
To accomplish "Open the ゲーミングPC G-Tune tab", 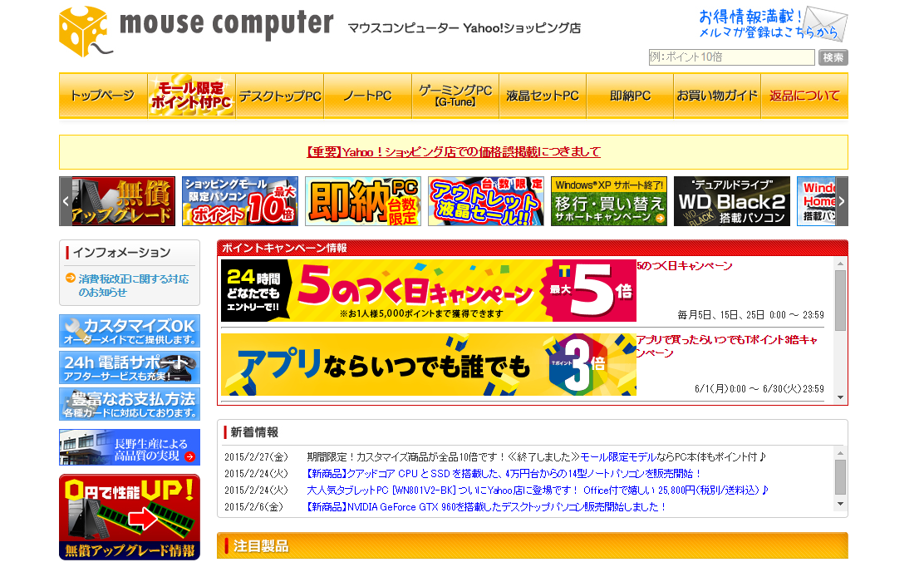I will (x=455, y=96).
